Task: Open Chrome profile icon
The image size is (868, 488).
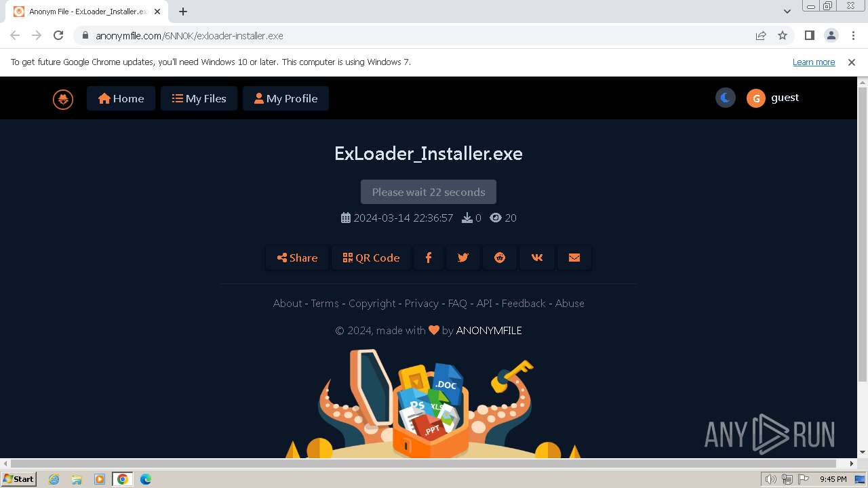Action: pyautogui.click(x=831, y=35)
